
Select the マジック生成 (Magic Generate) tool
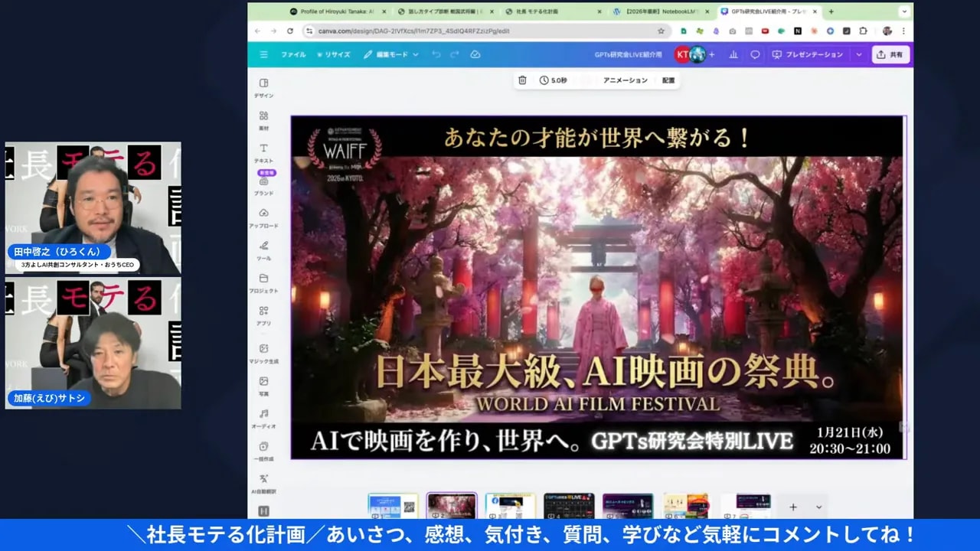[264, 354]
